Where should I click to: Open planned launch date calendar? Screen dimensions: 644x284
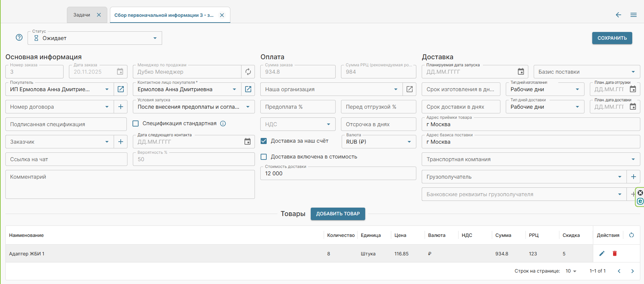point(521,72)
